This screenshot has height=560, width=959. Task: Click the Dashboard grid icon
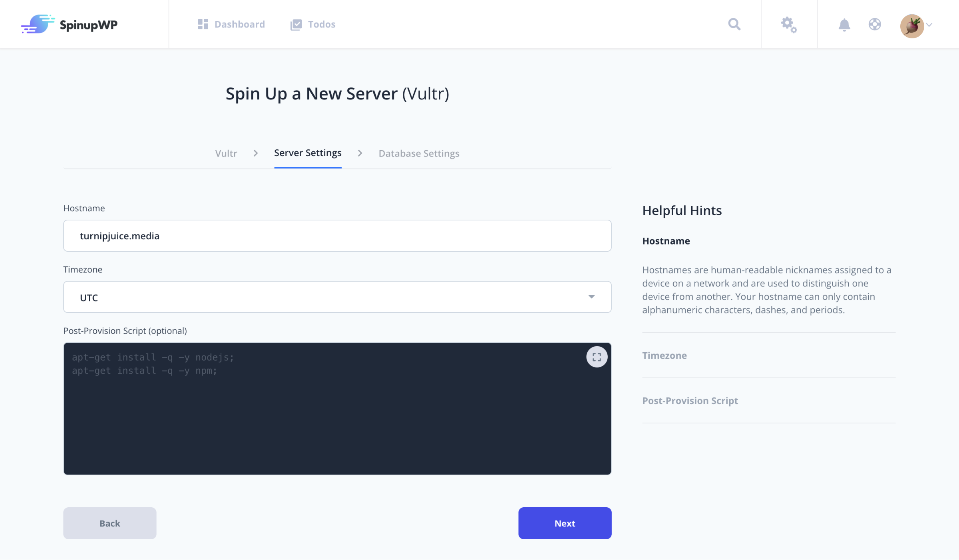pos(203,24)
